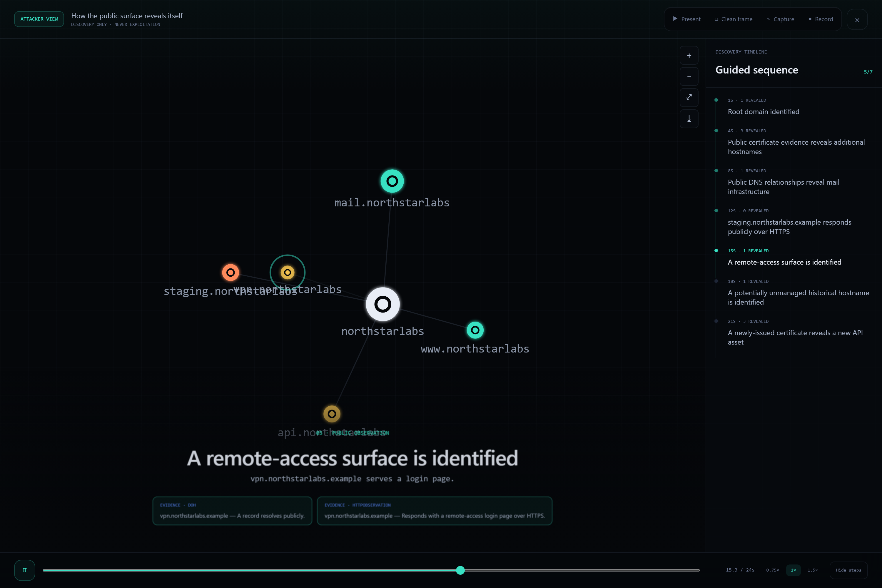Click the download arrow icon

click(x=689, y=118)
